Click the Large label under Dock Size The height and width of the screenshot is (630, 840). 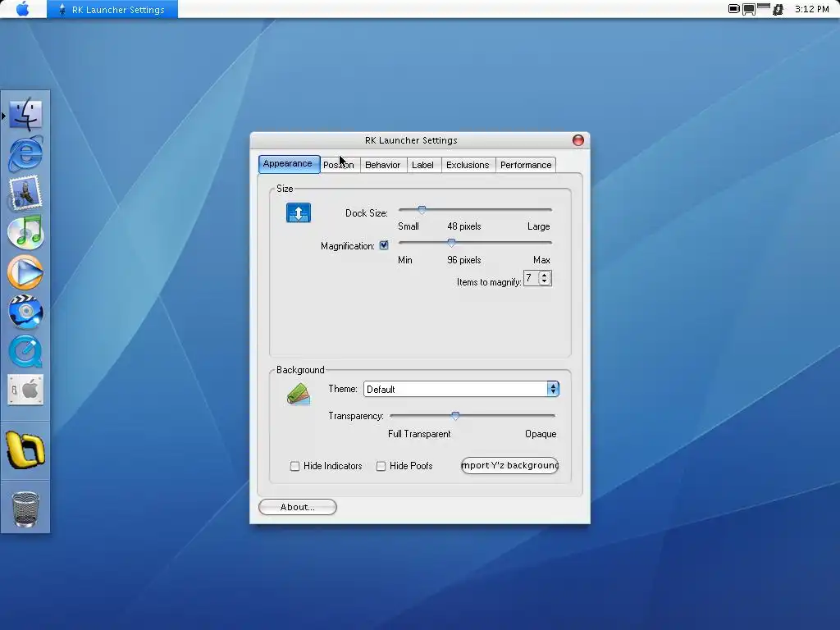pyautogui.click(x=538, y=226)
